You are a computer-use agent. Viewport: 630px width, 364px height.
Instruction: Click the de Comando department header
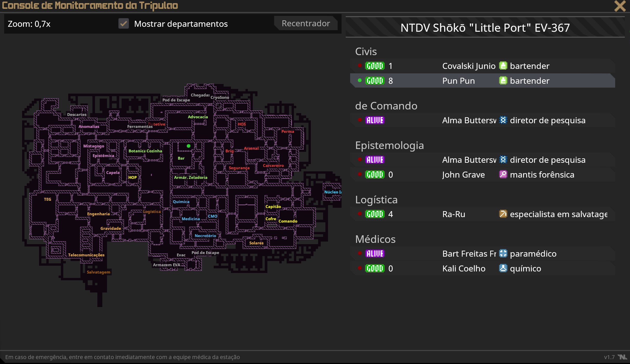coord(386,106)
